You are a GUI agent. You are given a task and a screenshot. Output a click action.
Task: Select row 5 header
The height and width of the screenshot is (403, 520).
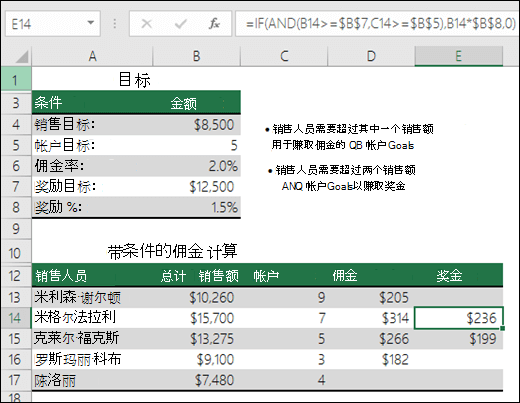(x=16, y=145)
